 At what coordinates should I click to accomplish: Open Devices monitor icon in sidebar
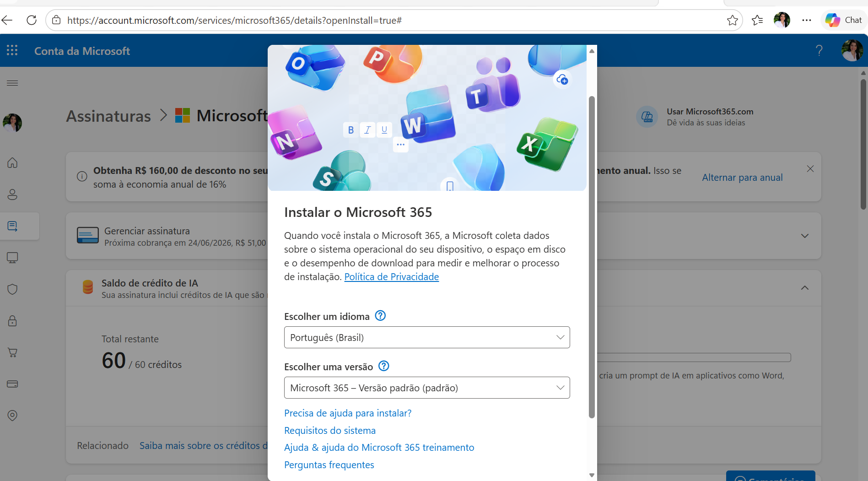[x=12, y=258]
